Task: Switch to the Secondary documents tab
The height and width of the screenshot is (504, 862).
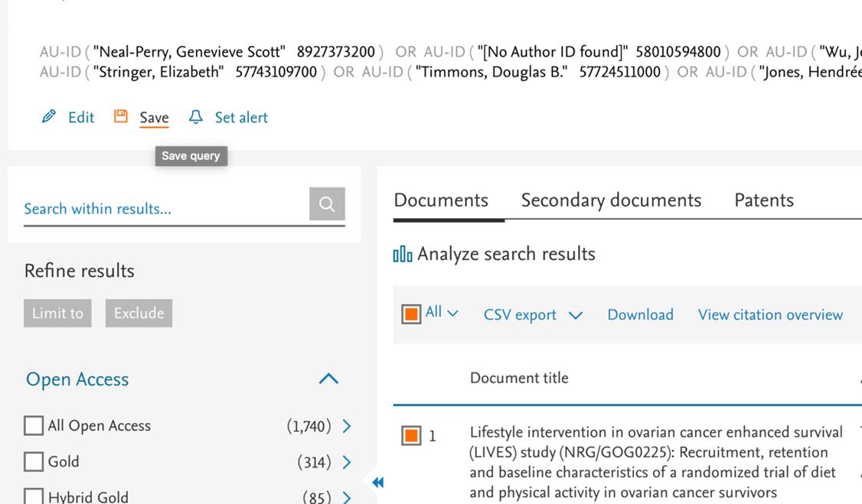Action: (x=612, y=200)
